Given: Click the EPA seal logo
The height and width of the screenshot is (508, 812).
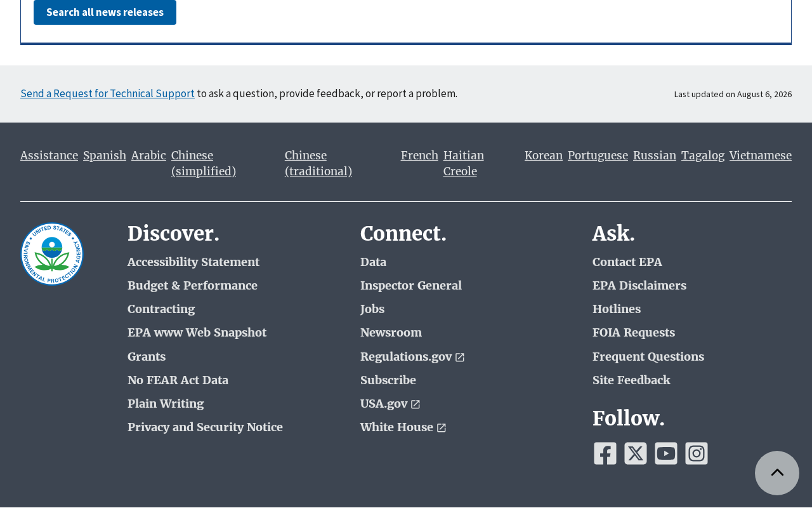Looking at the screenshot, I should [52, 254].
